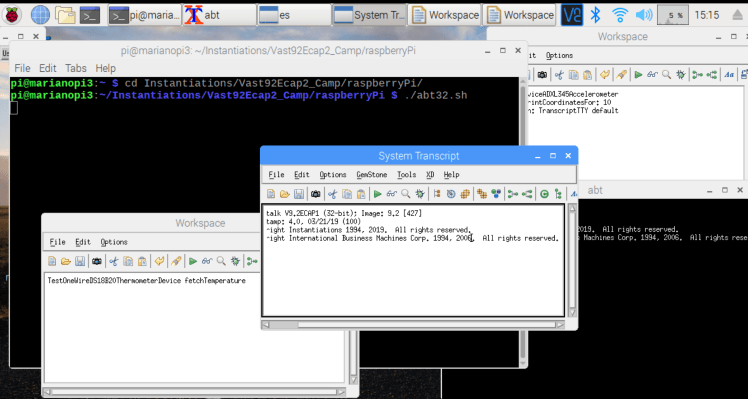
Task: Click yellow Undo arrow in front Workspace toolbar
Action: (x=160, y=261)
